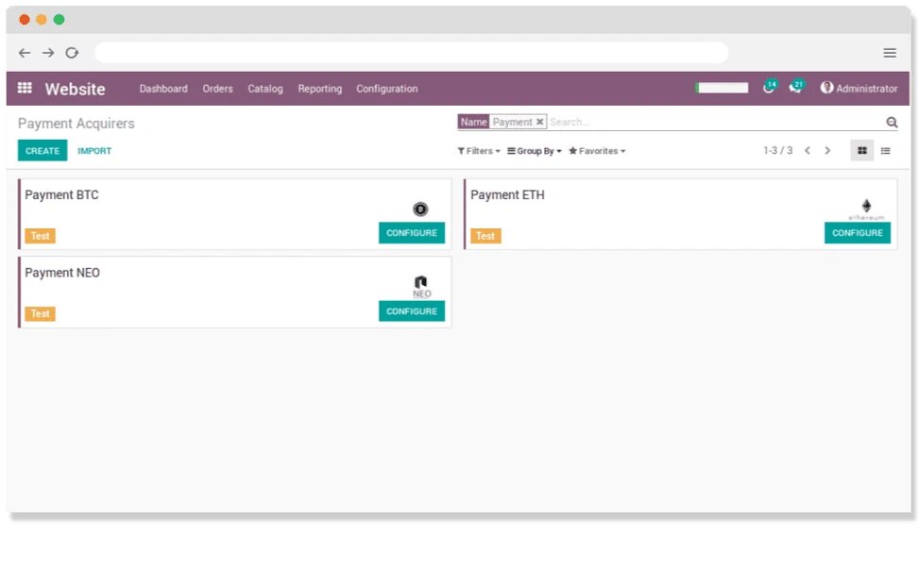
Task: Remove the Payment search filter tag
Action: [x=539, y=121]
